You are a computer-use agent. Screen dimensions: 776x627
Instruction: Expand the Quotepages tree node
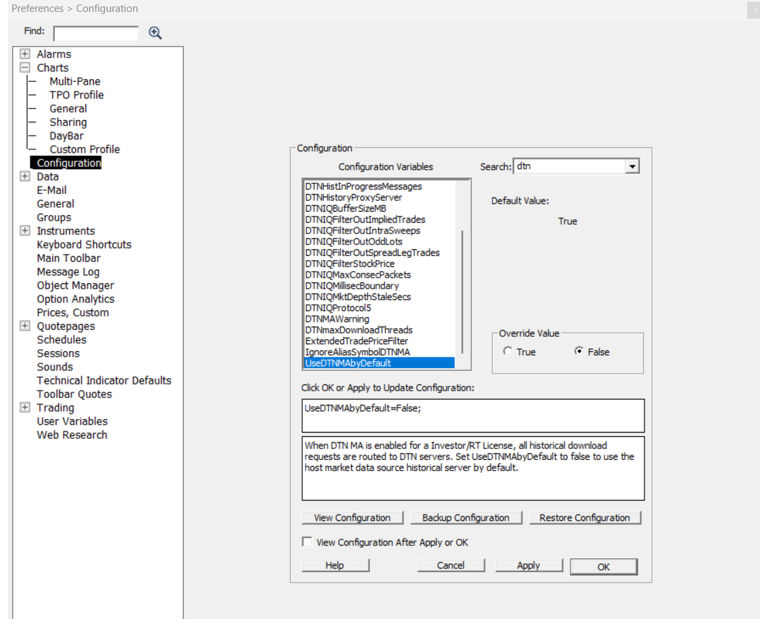click(25, 326)
